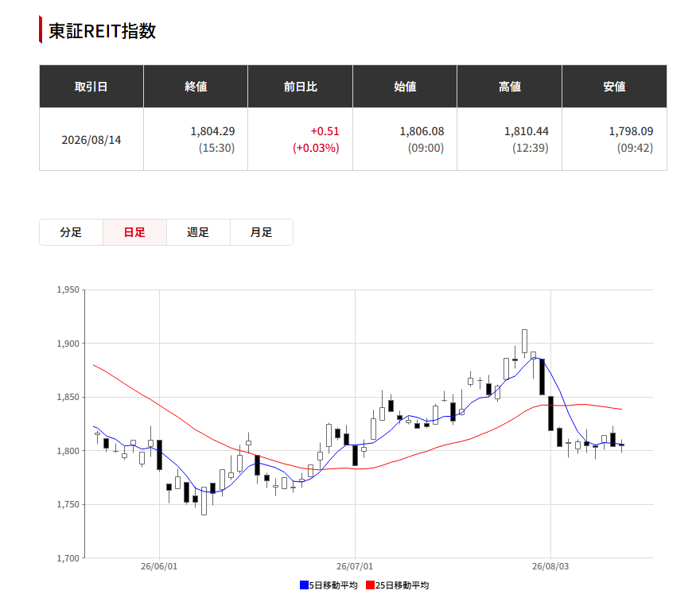Click the 1,950 y-axis label
Screen dimensions: 700x610
click(x=68, y=289)
